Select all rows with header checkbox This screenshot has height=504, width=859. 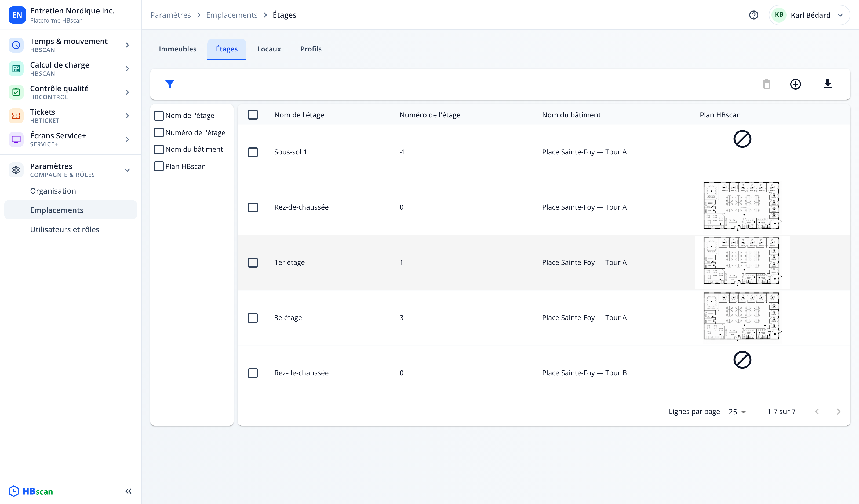click(x=253, y=115)
